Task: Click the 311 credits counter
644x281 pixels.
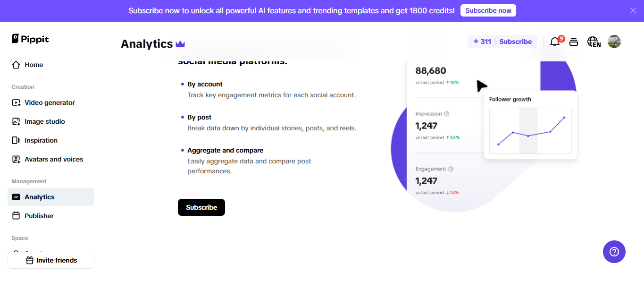Action: tap(482, 42)
